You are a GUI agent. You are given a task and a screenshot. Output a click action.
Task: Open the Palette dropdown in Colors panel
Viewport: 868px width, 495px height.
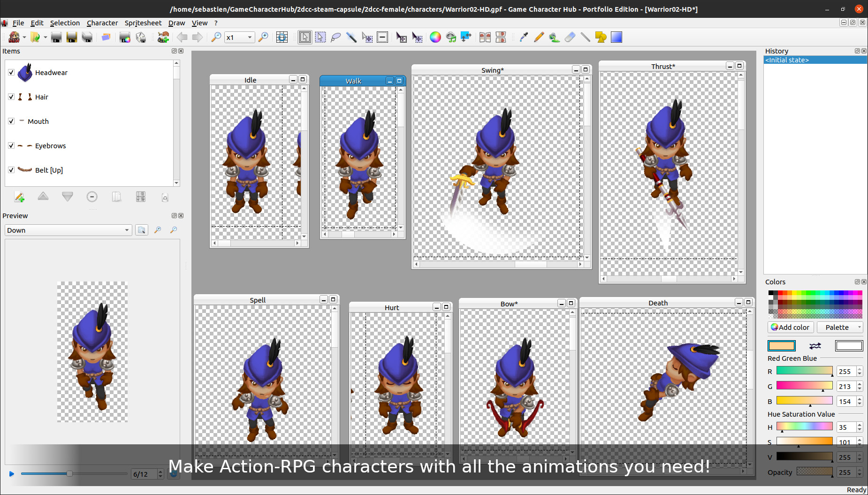pyautogui.click(x=840, y=327)
